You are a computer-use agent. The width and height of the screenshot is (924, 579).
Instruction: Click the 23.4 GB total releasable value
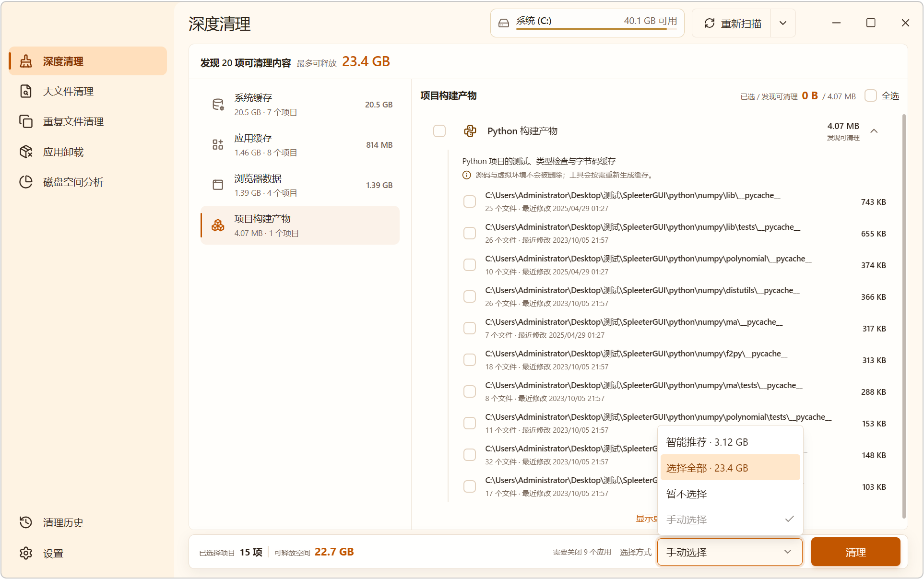pyautogui.click(x=366, y=61)
